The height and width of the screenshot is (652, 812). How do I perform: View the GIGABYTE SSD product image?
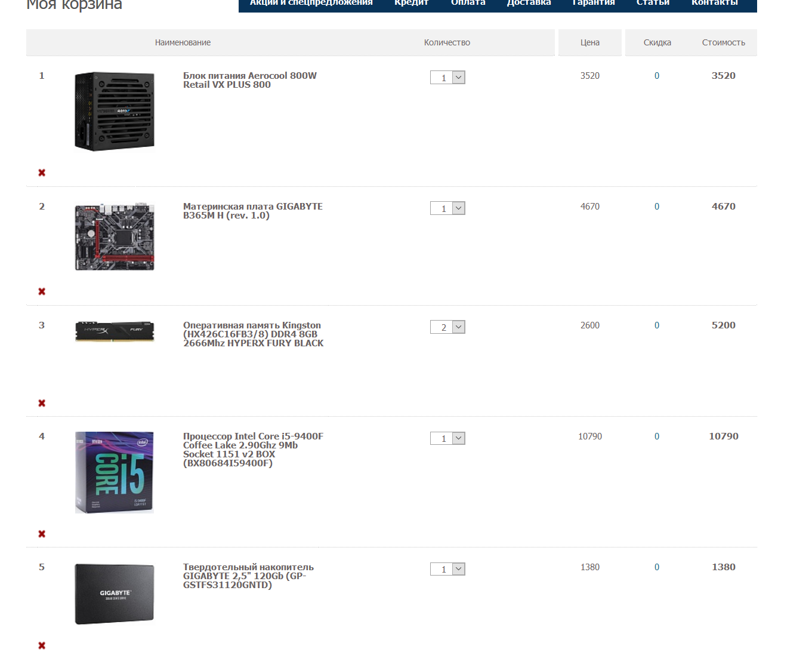(115, 594)
